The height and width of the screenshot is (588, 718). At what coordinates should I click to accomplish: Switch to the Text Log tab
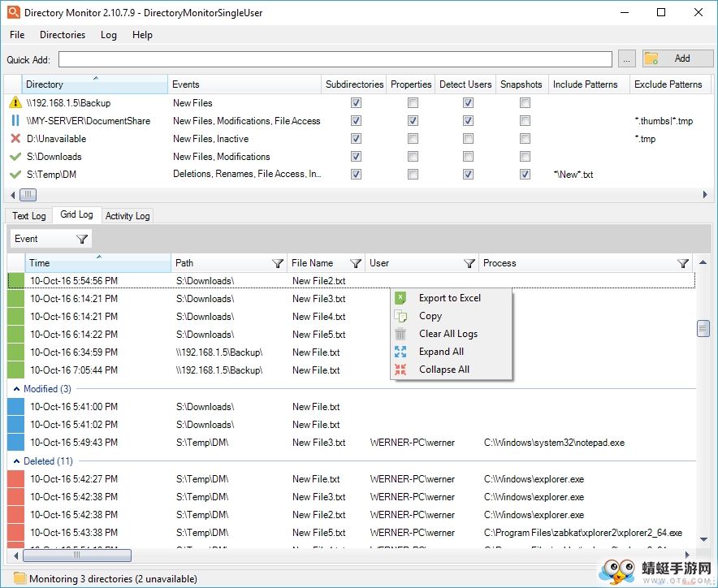pyautogui.click(x=29, y=216)
